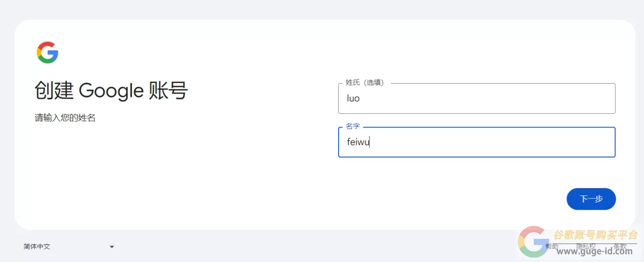The width and height of the screenshot is (644, 262).
Task: Open the 条款 link in the footer
Action: tap(620, 246)
